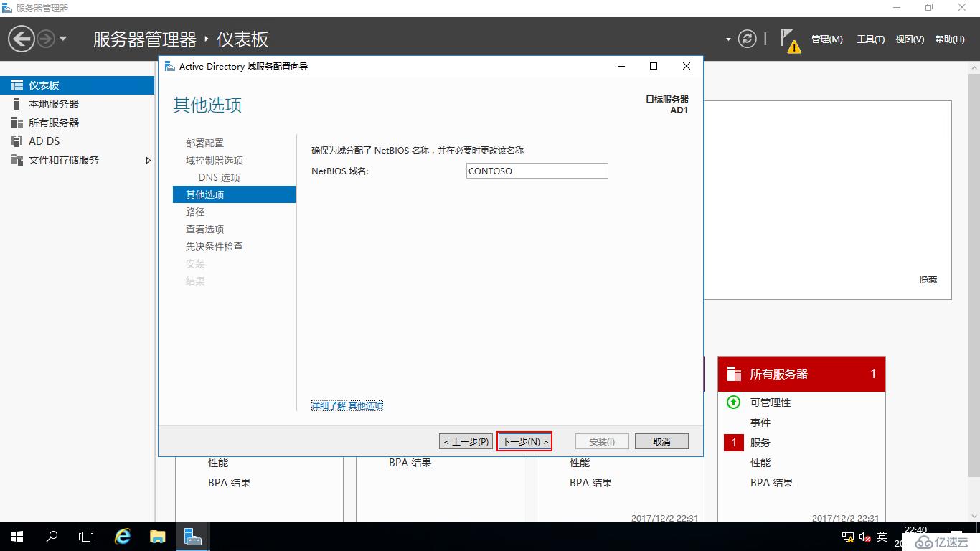Open BPA 结果 in 所有服务器 tile

tap(772, 483)
